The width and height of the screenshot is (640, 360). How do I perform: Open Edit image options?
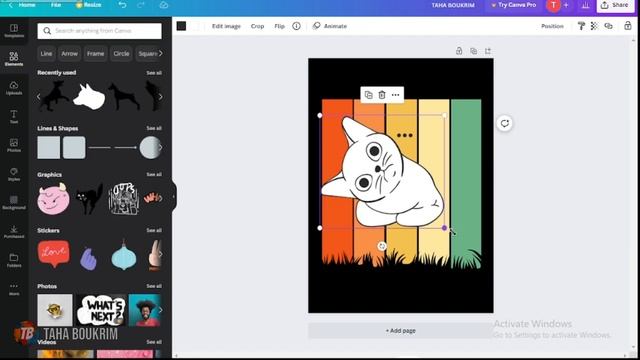coord(226,26)
